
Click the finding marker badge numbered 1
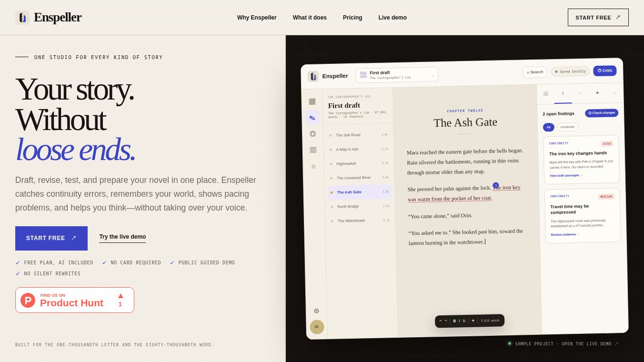click(496, 185)
